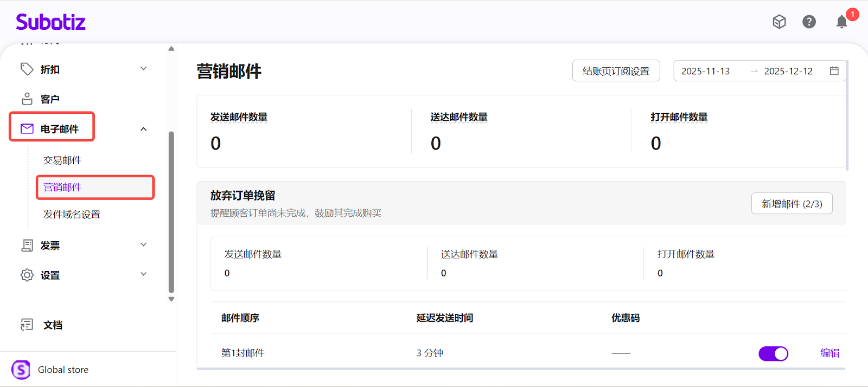Viewport: 868px width, 387px height.
Task: Click 编辑 link for 第1封邮件
Action: pos(829,353)
